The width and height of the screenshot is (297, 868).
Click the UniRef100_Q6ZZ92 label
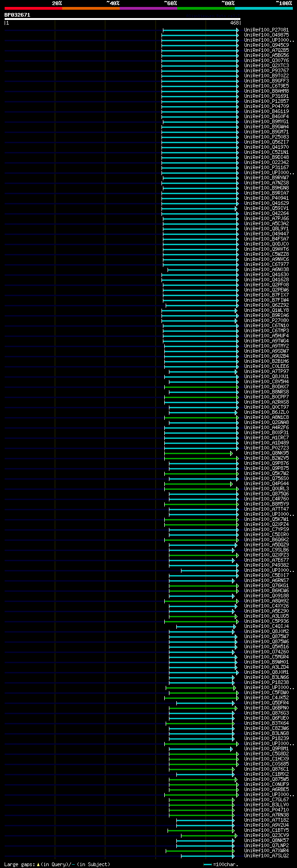coord(266,305)
